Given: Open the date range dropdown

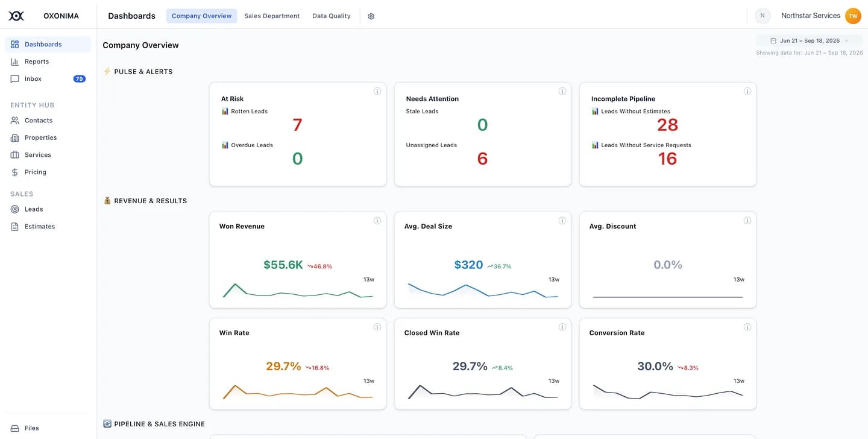Looking at the screenshot, I should tap(809, 41).
